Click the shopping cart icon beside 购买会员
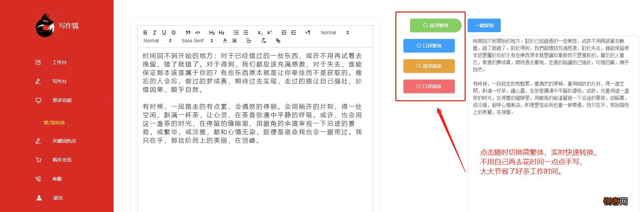644x212 pixels. (x=39, y=160)
